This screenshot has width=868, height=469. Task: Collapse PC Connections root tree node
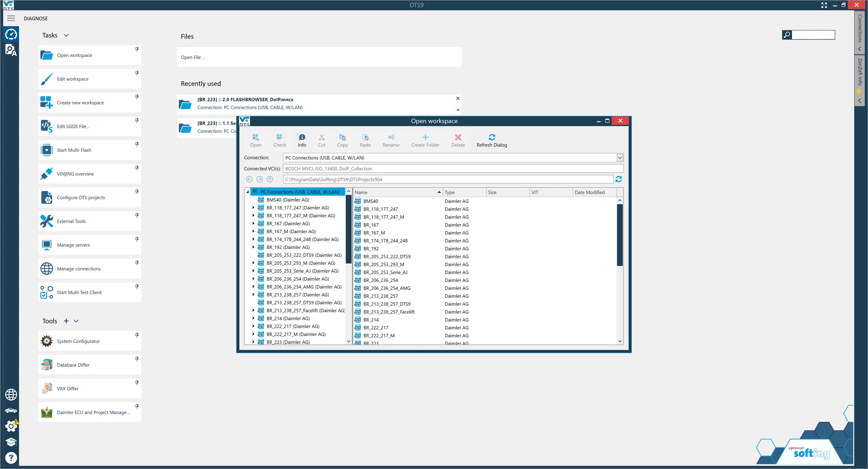pyautogui.click(x=248, y=192)
